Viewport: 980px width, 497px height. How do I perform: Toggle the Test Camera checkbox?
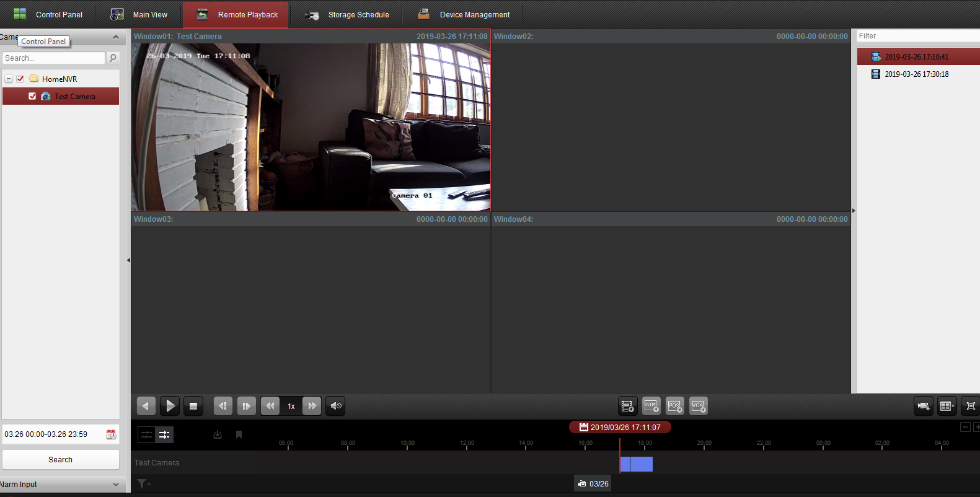tap(32, 96)
